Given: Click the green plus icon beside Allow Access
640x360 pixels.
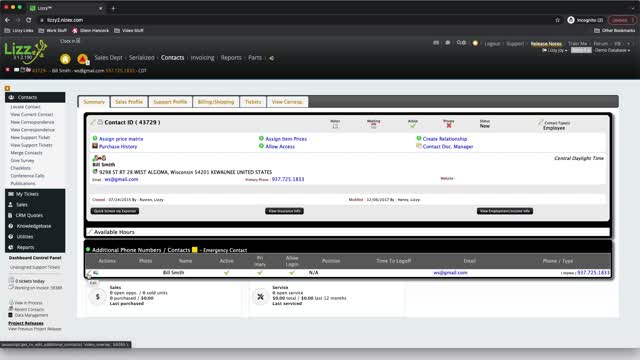Looking at the screenshot, I should coord(261,146).
